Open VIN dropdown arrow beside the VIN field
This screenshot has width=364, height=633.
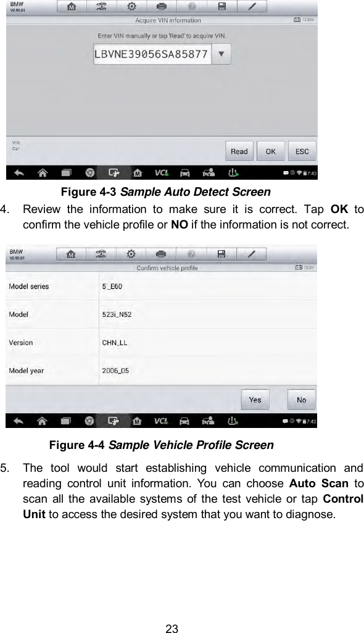221,54
